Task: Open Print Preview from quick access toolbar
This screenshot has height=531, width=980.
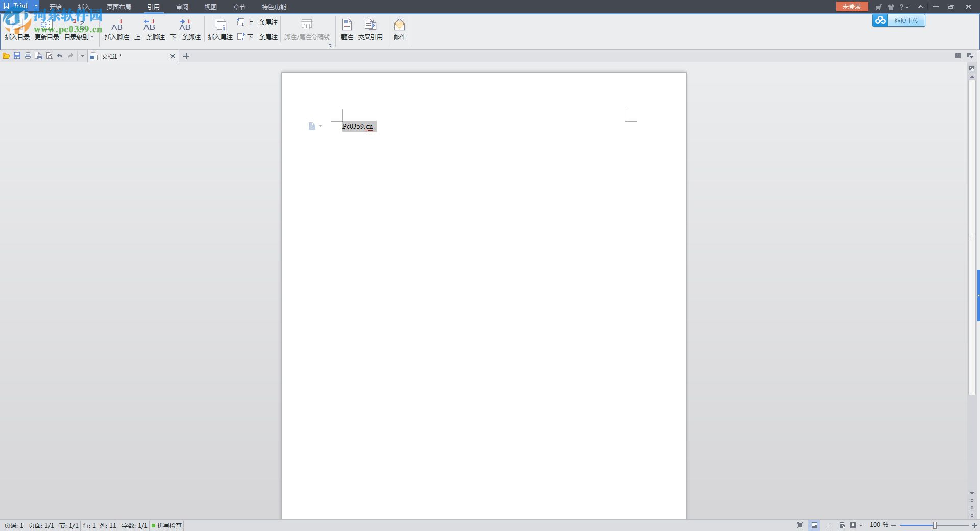Action: pyautogui.click(x=49, y=56)
